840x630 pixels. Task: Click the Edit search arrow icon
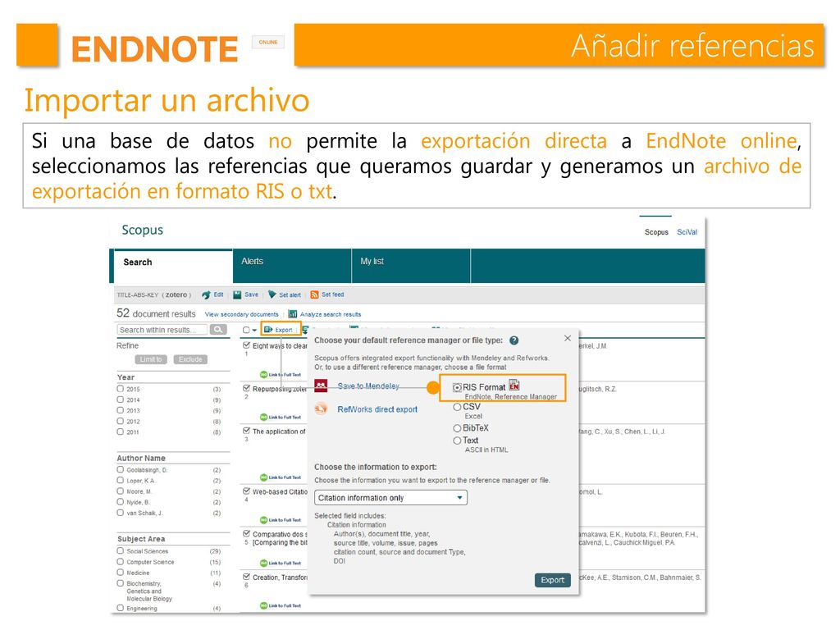(x=206, y=294)
